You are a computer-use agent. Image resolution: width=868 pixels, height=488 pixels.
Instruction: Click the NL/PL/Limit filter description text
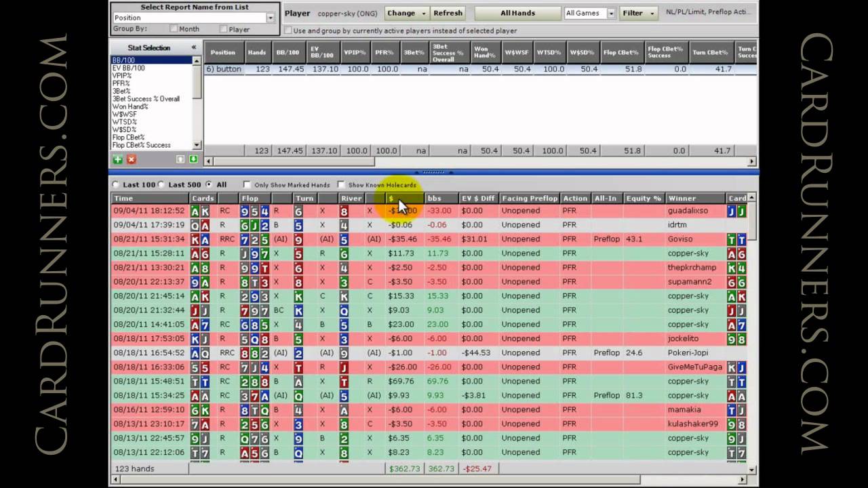[x=708, y=12]
